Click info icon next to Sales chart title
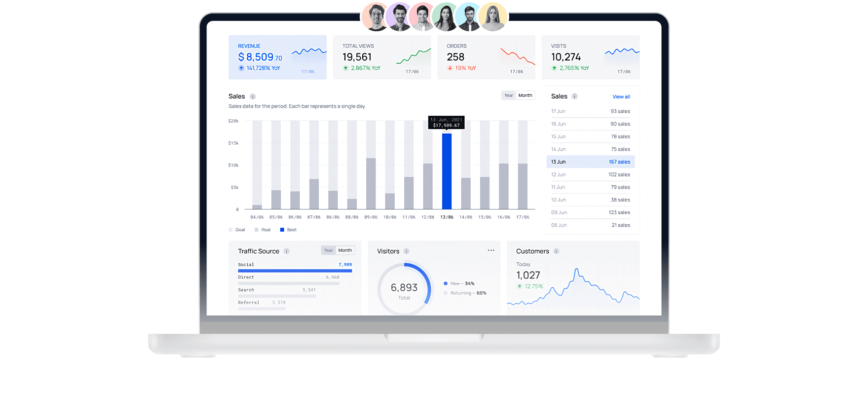Viewport: 868px width, 397px height. 252,96
